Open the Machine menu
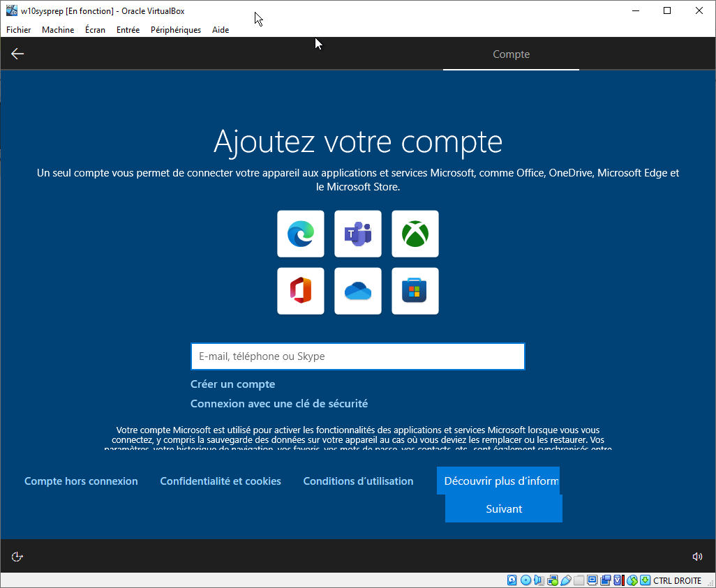This screenshot has height=588, width=716. [x=58, y=30]
